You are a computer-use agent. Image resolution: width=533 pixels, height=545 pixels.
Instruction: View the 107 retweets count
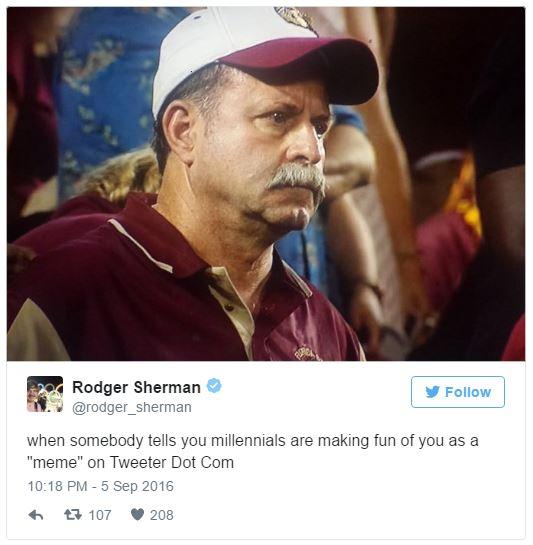(100, 515)
